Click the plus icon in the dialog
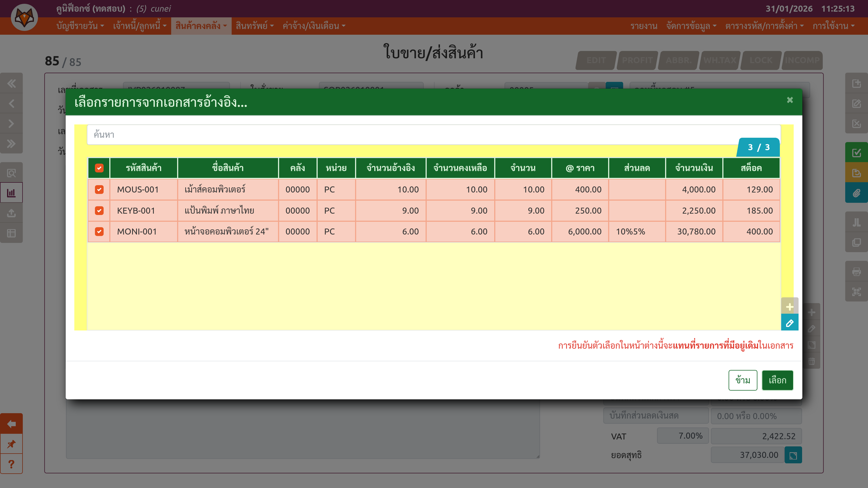This screenshot has width=868, height=488. 789,307
